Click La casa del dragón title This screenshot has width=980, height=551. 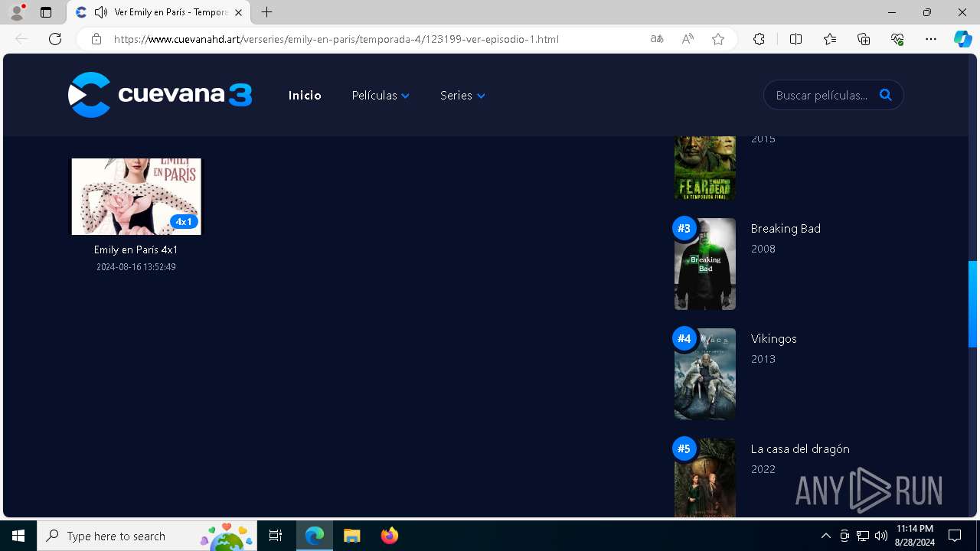(x=800, y=449)
